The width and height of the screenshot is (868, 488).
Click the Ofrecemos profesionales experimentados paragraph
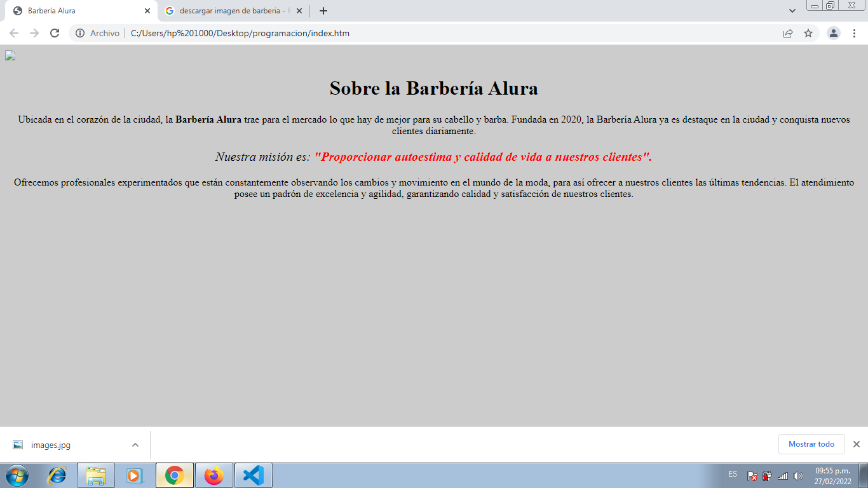pos(434,188)
